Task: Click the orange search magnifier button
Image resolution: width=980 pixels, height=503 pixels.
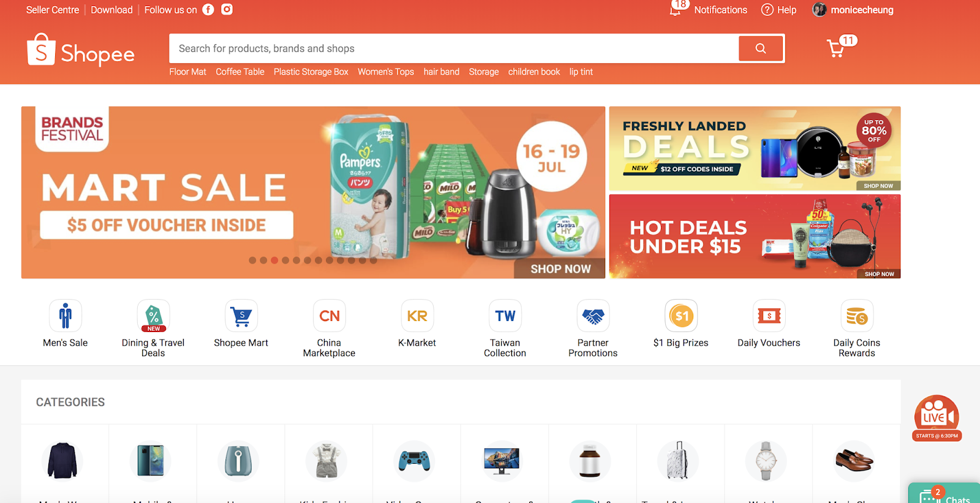Action: (761, 48)
